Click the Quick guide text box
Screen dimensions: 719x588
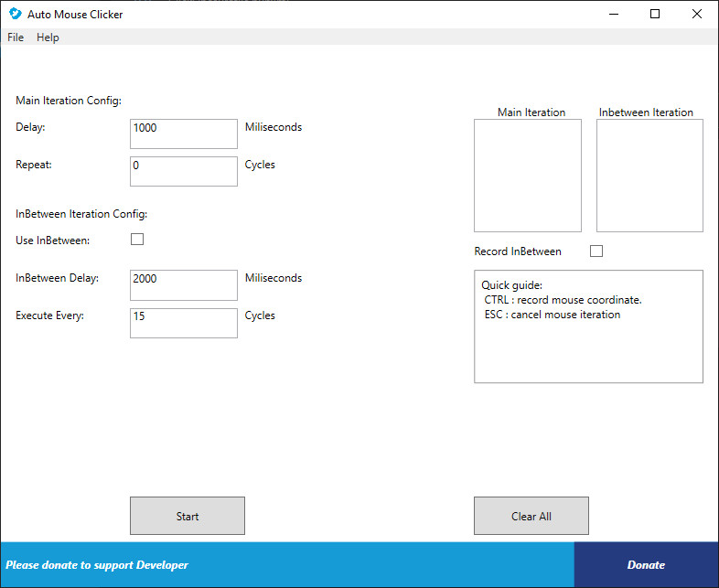pyautogui.click(x=588, y=326)
